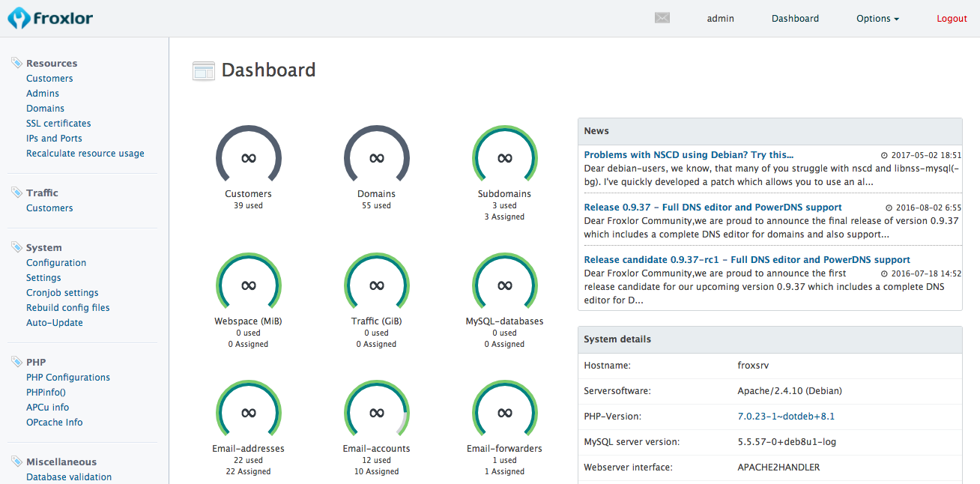The image size is (980, 484).
Task: Click the Froxlor logo
Action: click(x=50, y=18)
